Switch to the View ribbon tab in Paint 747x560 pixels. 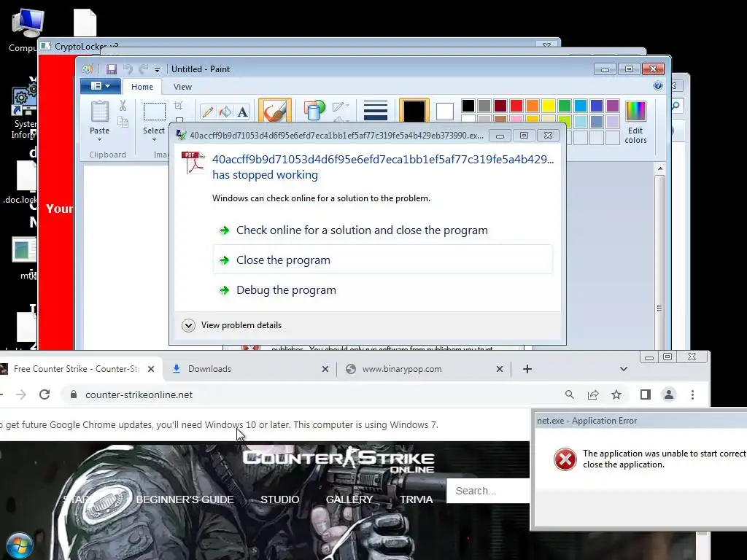coord(182,87)
